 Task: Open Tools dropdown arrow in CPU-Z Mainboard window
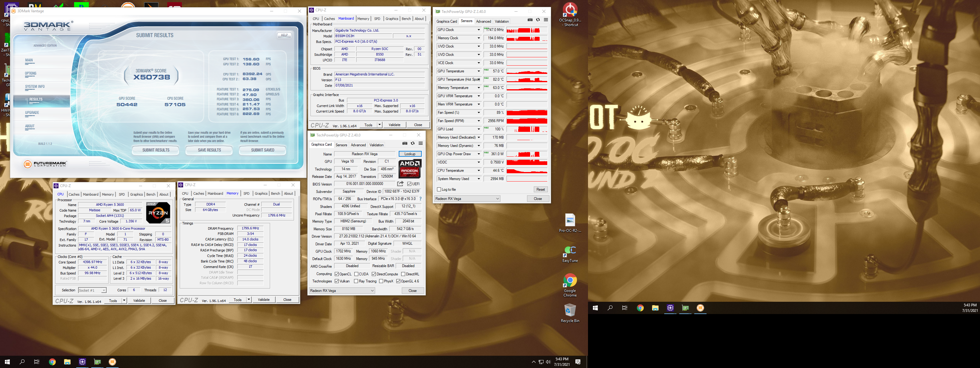point(379,125)
